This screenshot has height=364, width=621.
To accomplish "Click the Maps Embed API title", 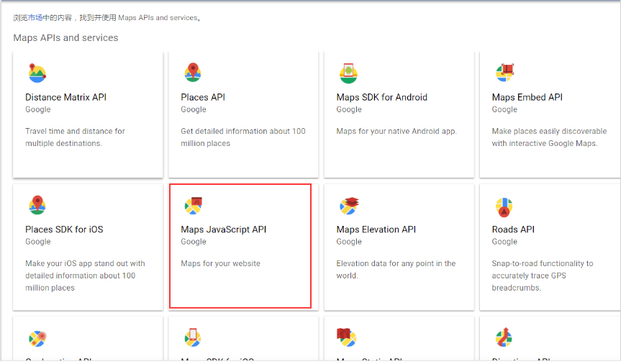I will 527,97.
